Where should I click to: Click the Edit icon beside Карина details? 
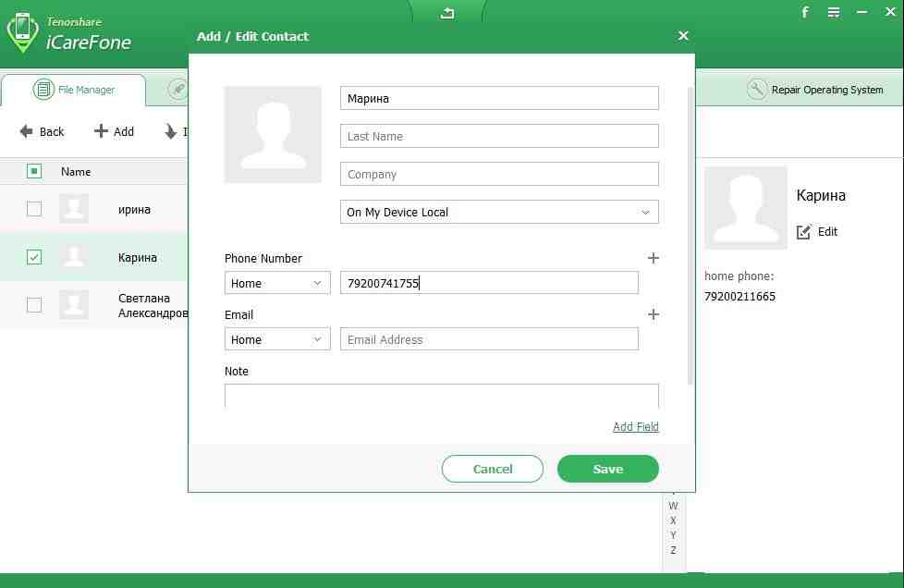click(x=803, y=232)
